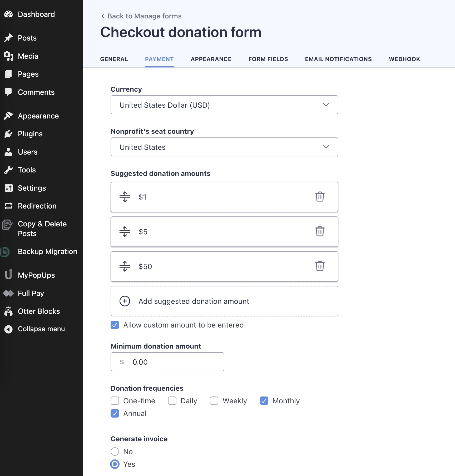
Task: Expand Nonprofit's seat country dropdown
Action: point(224,147)
